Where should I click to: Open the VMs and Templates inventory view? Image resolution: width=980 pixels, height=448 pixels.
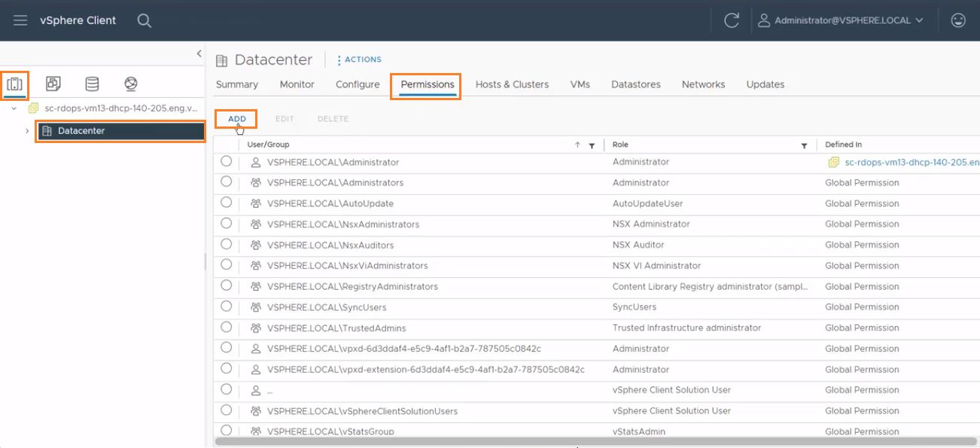53,83
